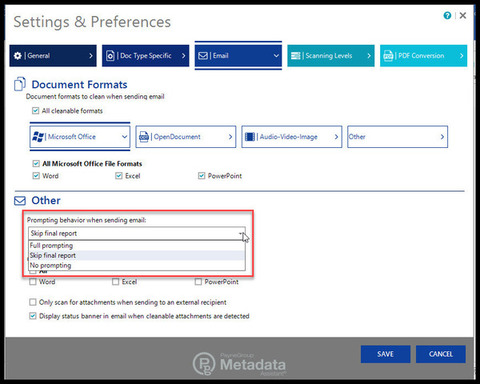This screenshot has width=480, height=384.
Task: Open the Audio-Video-Image format category
Action: (x=292, y=137)
